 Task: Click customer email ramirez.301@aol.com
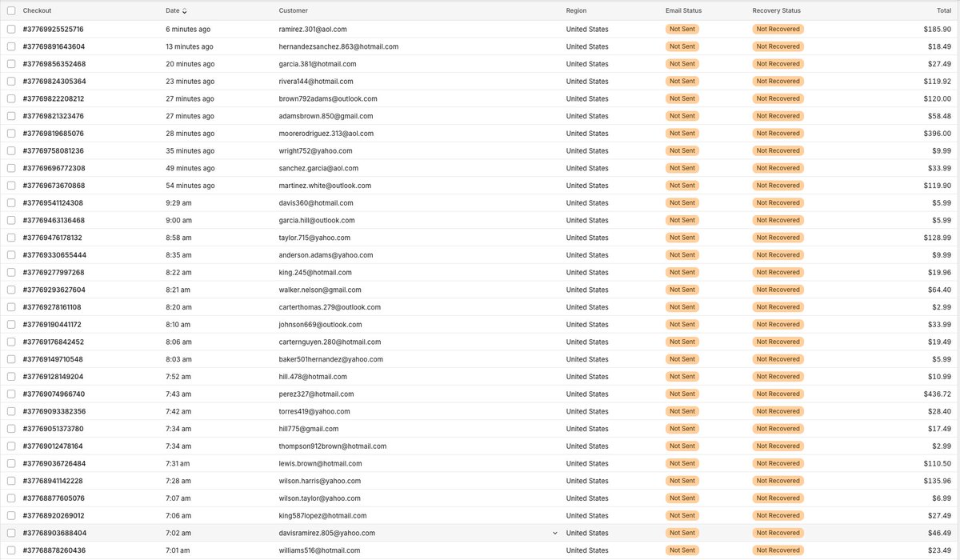[313, 29]
